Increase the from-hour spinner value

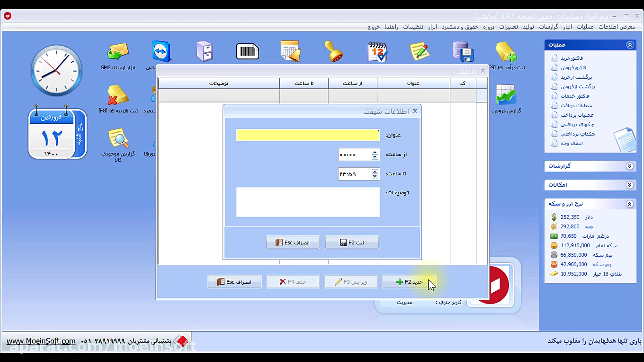[x=375, y=152]
